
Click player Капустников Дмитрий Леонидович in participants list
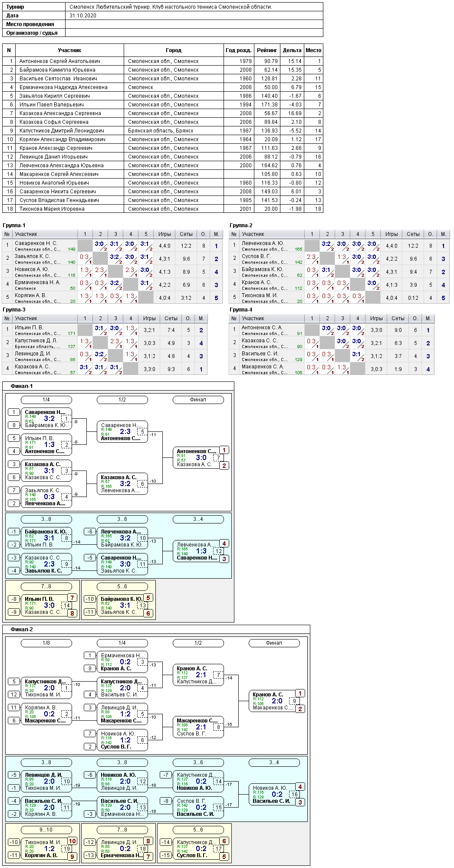[62, 131]
